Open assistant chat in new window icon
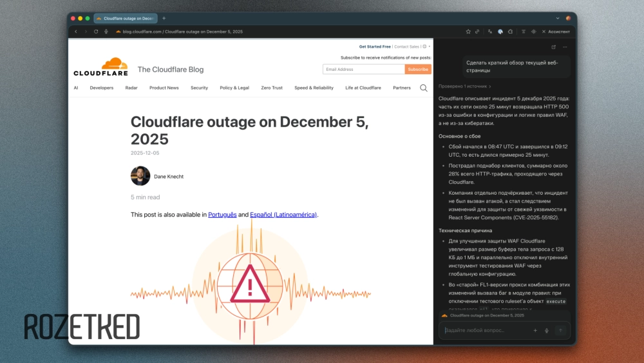644x363 pixels. 553,47
